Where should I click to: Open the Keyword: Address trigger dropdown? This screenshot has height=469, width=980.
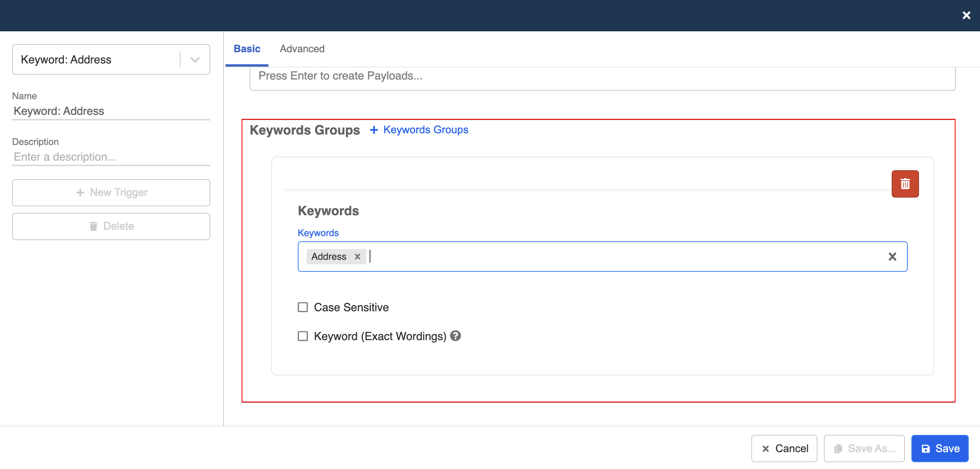[x=195, y=59]
